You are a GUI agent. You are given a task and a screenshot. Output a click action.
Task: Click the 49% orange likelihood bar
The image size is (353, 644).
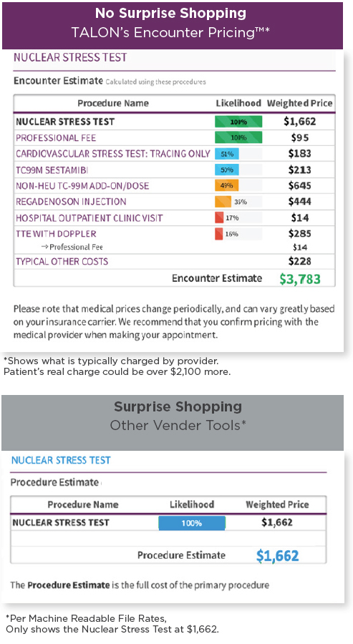click(x=226, y=185)
